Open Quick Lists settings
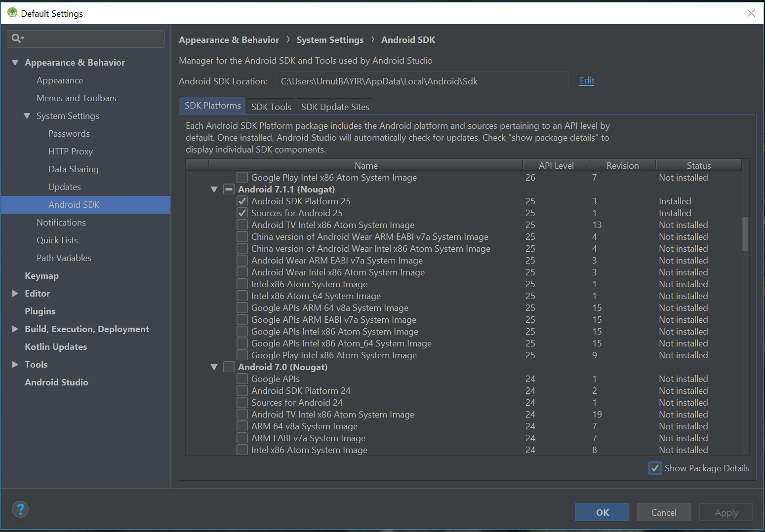 [x=57, y=240]
